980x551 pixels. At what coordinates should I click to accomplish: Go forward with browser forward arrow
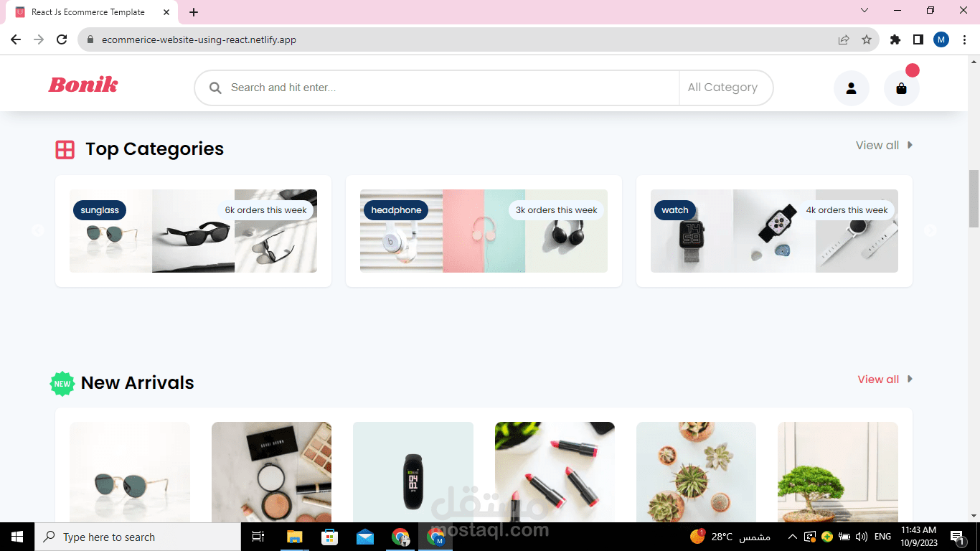[x=39, y=39]
